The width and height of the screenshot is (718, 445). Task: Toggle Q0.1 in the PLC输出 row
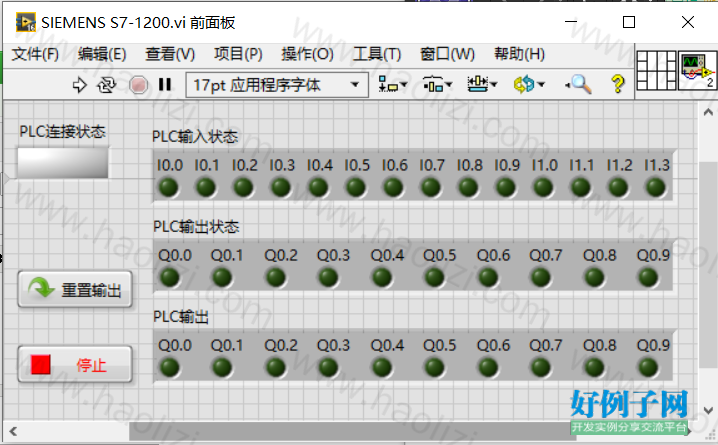(x=223, y=367)
